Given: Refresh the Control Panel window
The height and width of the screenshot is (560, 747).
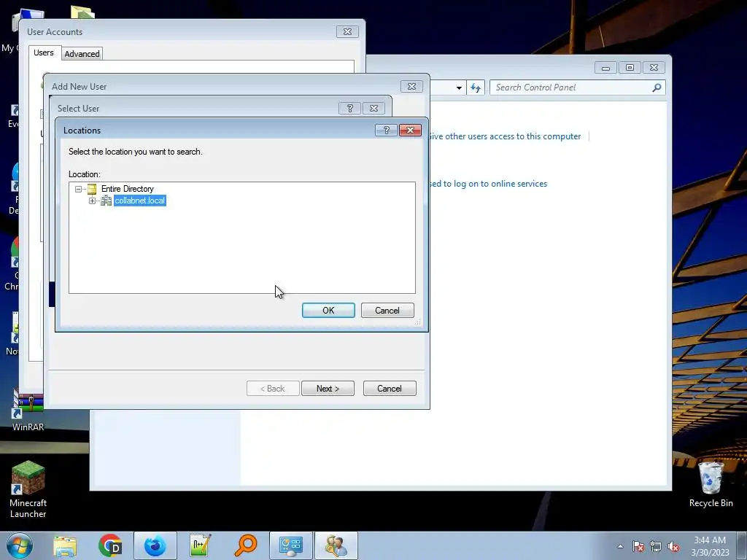Looking at the screenshot, I should click(476, 87).
